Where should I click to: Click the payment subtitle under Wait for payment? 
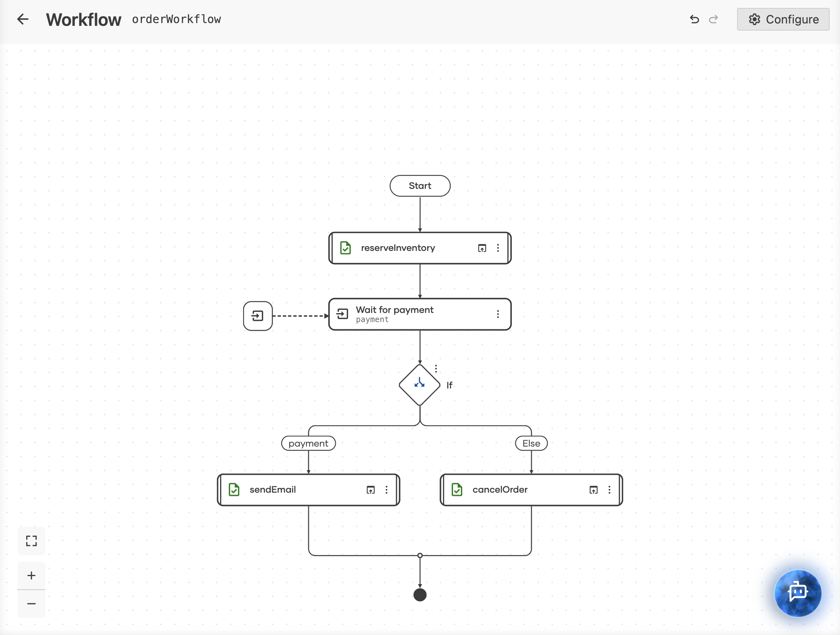(372, 319)
